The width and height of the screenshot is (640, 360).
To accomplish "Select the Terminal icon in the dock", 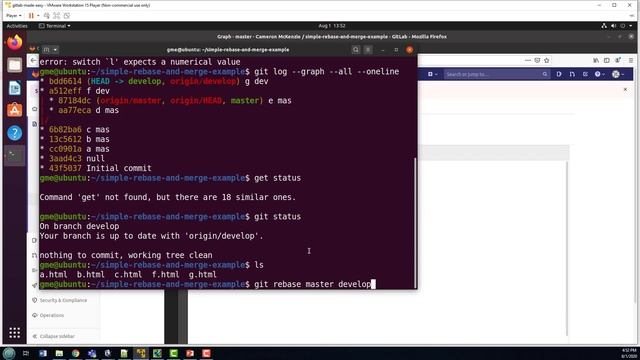I will (15, 156).
